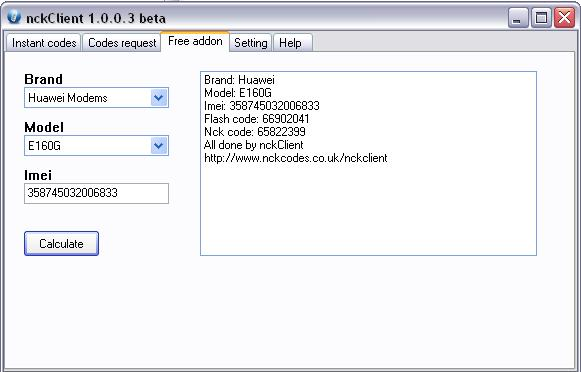
Task: Minimize the nckClient window
Action: [518, 18]
